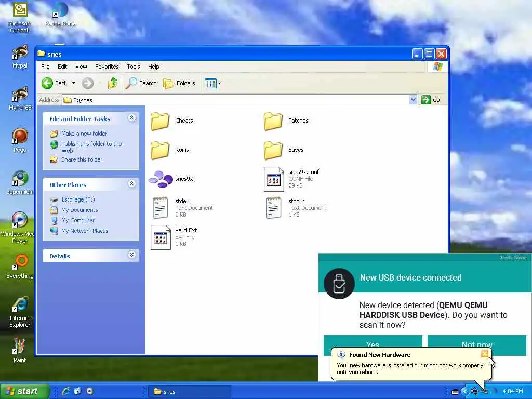Click the Forward navigation arrow

click(x=88, y=83)
